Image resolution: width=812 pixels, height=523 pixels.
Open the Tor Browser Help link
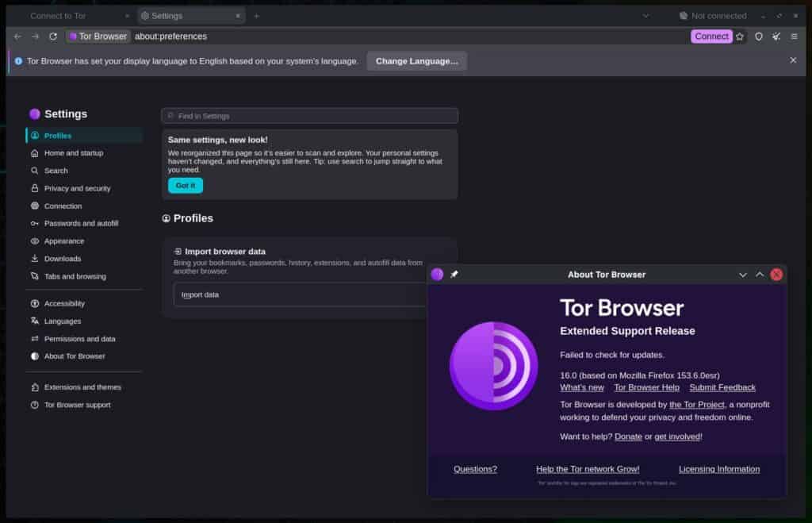(646, 387)
